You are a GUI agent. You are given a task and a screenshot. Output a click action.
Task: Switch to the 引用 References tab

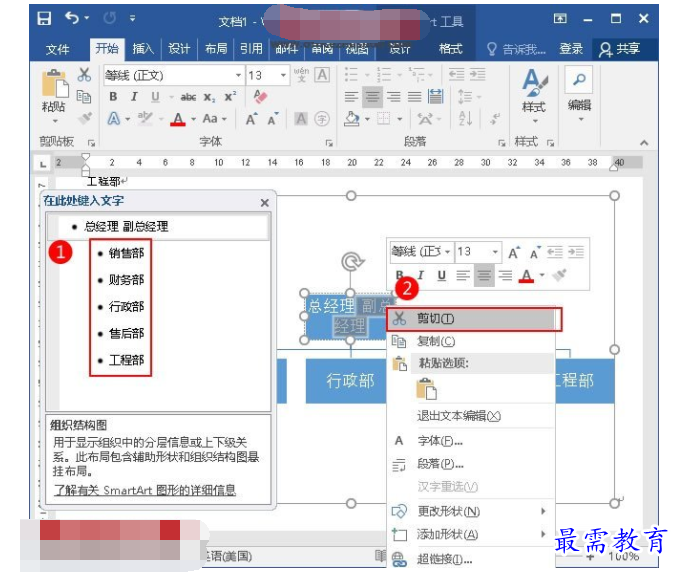[251, 49]
